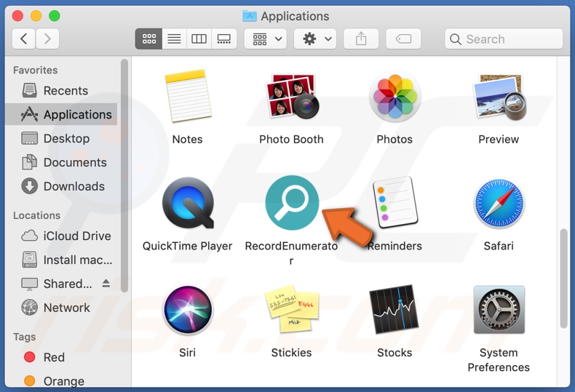Click the sidebar scrollbar
575x392 pixels.
[x=124, y=176]
